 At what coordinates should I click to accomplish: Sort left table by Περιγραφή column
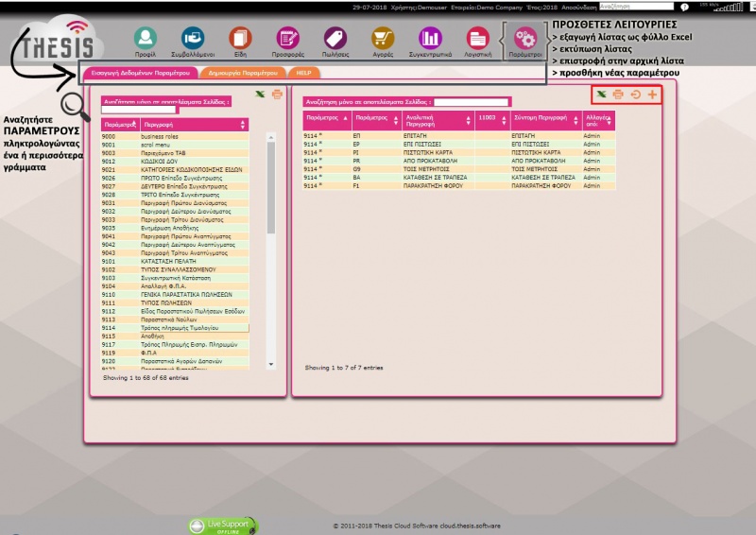[x=194, y=125]
